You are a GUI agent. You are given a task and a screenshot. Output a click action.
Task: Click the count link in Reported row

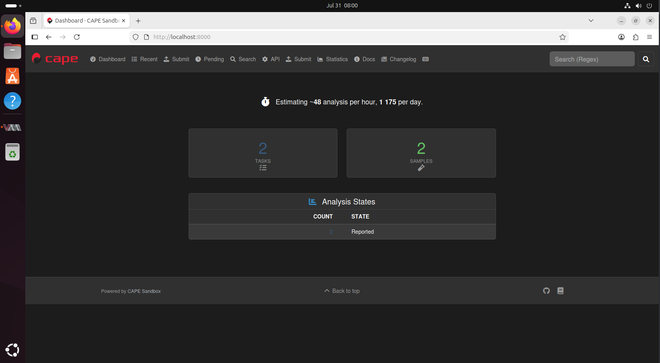click(x=331, y=232)
